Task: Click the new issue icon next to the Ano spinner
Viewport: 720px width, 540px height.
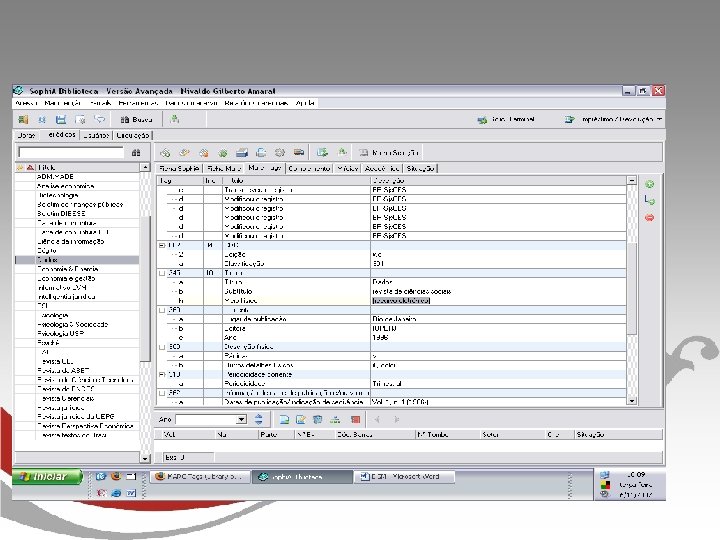Action: tap(284, 419)
